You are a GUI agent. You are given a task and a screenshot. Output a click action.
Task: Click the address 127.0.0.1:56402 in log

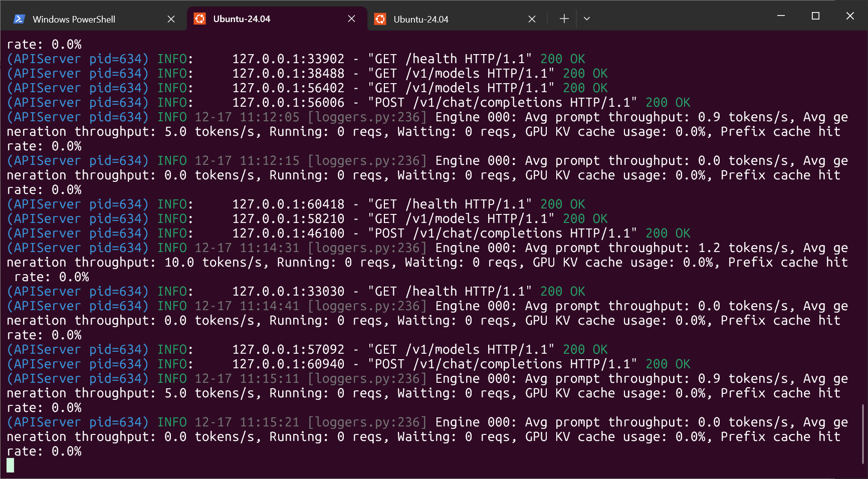288,88
